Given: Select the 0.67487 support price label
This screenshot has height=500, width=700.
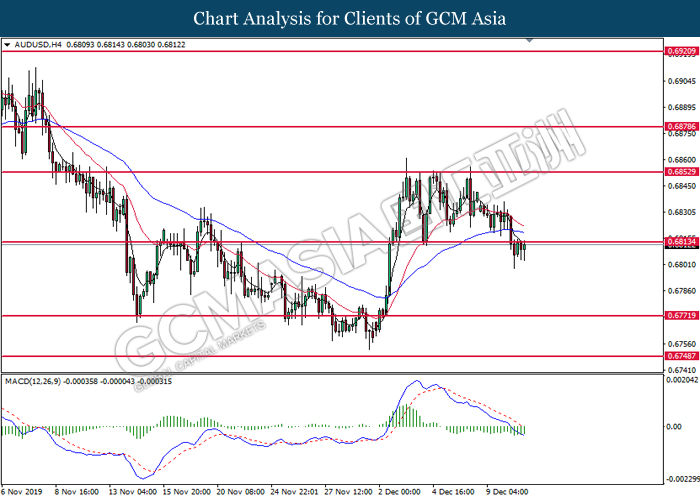Looking at the screenshot, I should [682, 356].
